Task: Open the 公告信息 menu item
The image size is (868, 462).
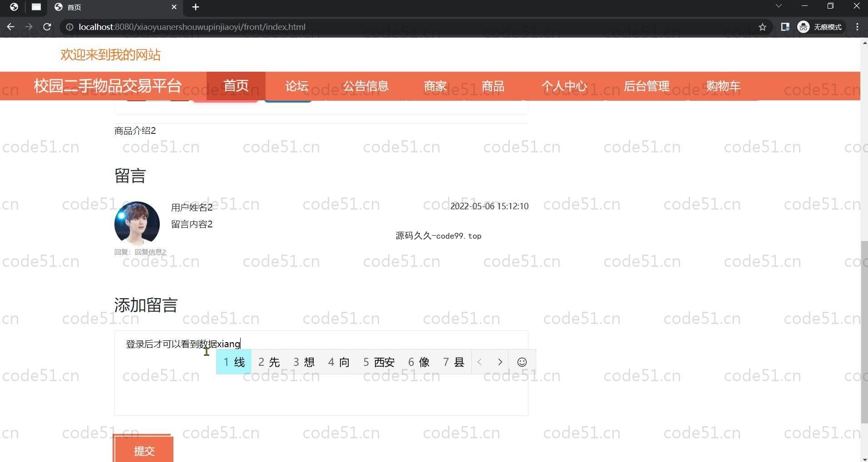Action: [365, 86]
